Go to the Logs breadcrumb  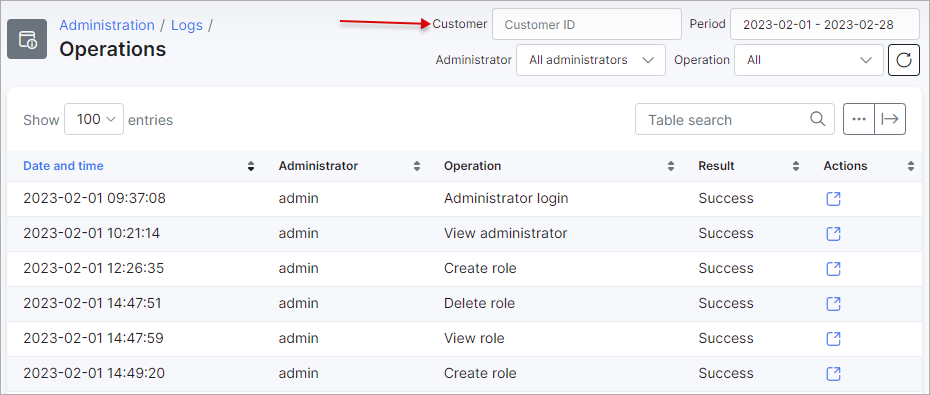tap(187, 26)
